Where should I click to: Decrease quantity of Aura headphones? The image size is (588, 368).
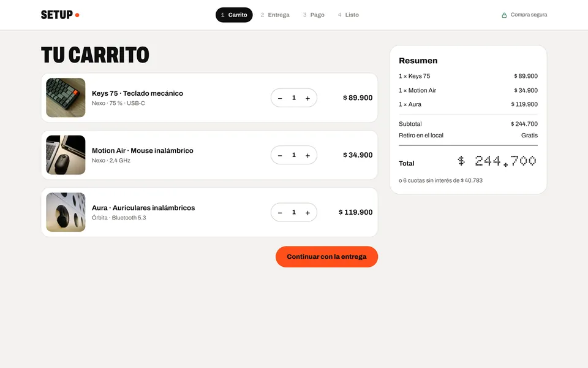click(x=280, y=213)
